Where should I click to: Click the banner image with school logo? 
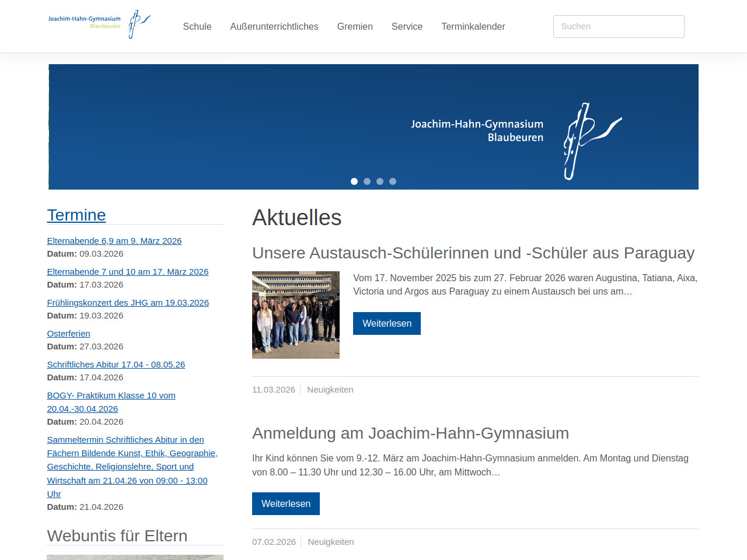(x=373, y=127)
